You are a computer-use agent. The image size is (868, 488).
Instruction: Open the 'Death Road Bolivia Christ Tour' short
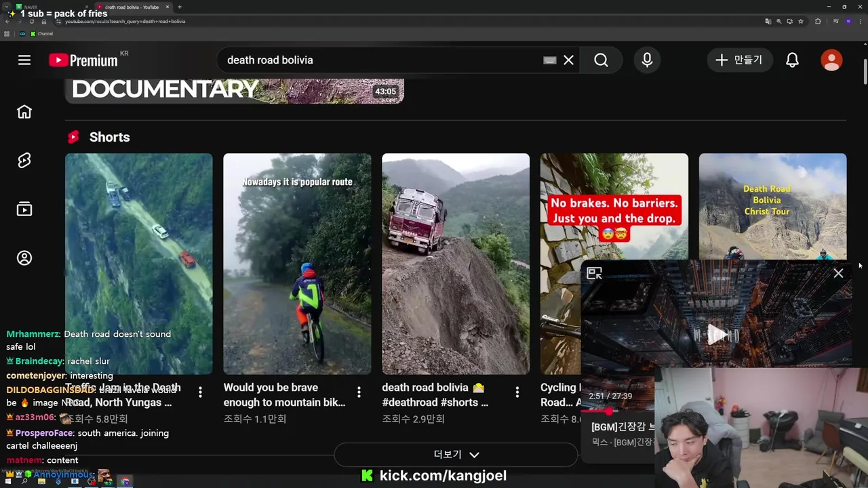tap(772, 207)
